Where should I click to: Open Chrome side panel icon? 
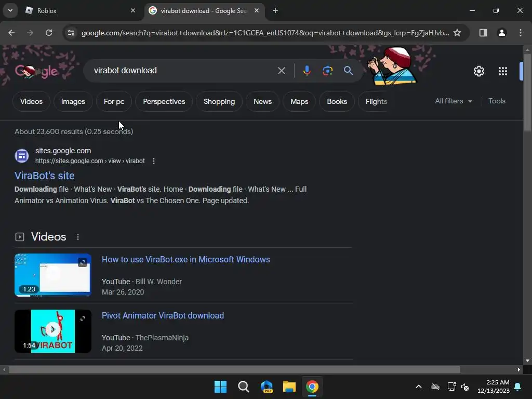pos(483,33)
